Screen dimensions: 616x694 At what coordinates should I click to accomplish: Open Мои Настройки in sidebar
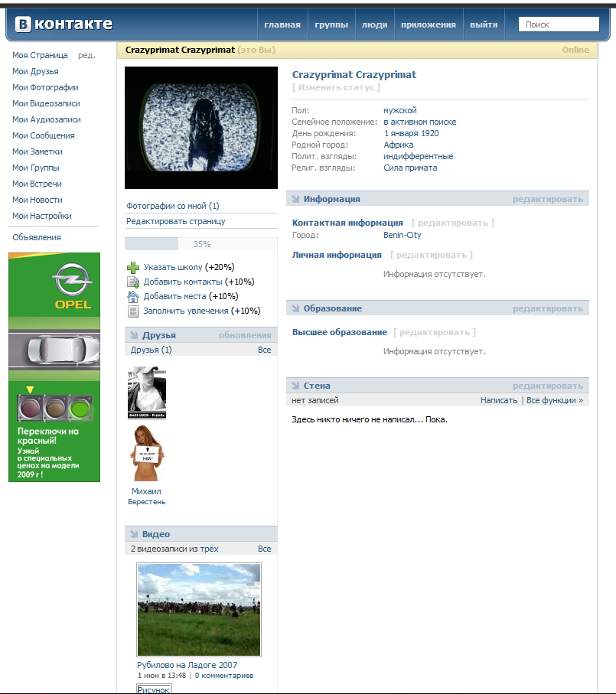[x=42, y=216]
